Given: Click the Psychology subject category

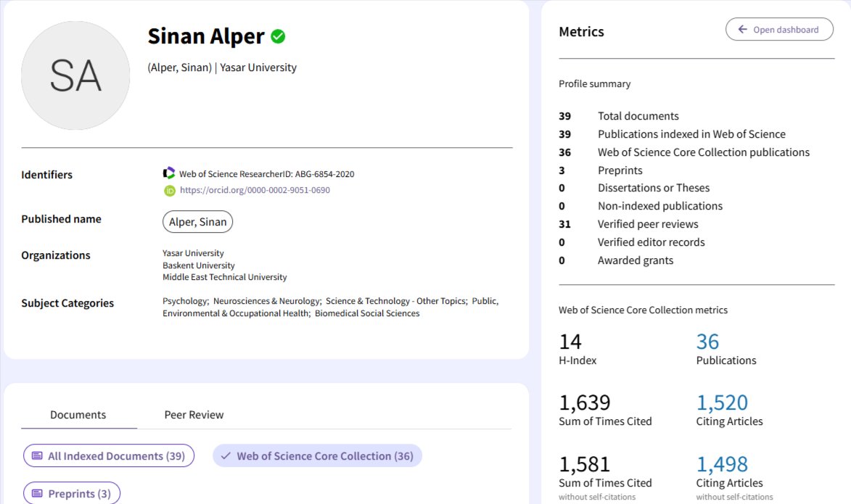Looking at the screenshot, I should point(184,301).
